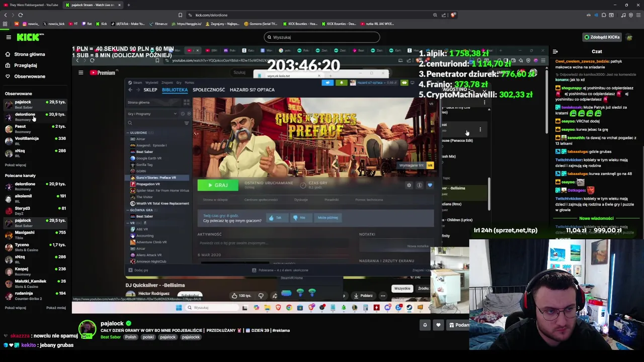The width and height of the screenshot is (644, 362).
Task: Expand Pokaż więcej under Polecane kanały
Action: [x=16, y=308]
